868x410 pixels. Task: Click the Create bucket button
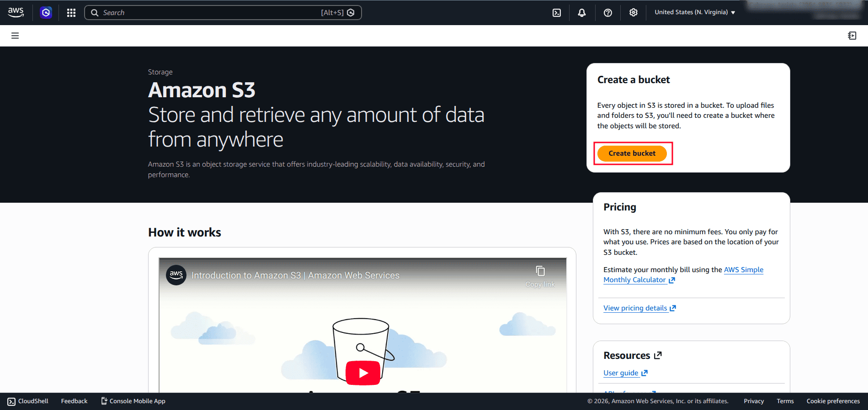click(632, 153)
